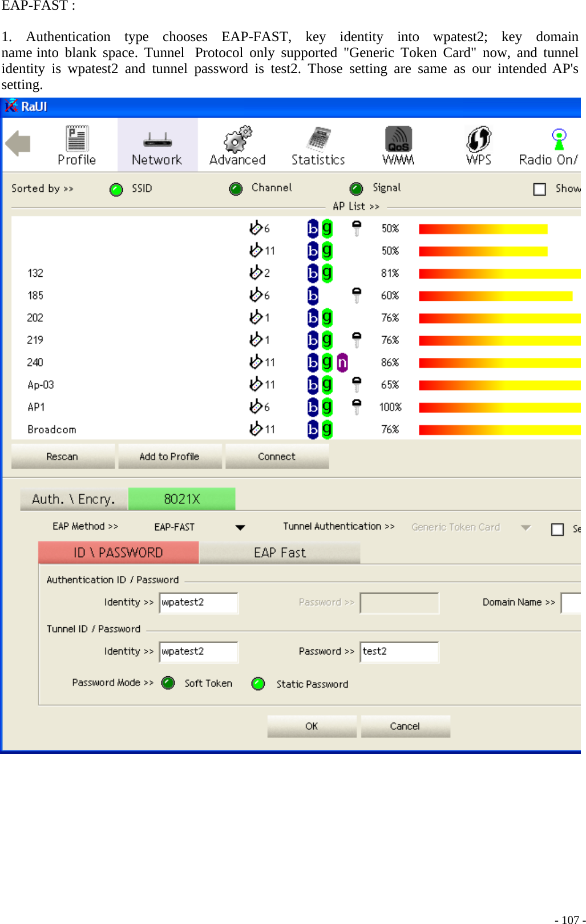Click the g-mode icon on row 132
586x924 pixels.
(327, 273)
